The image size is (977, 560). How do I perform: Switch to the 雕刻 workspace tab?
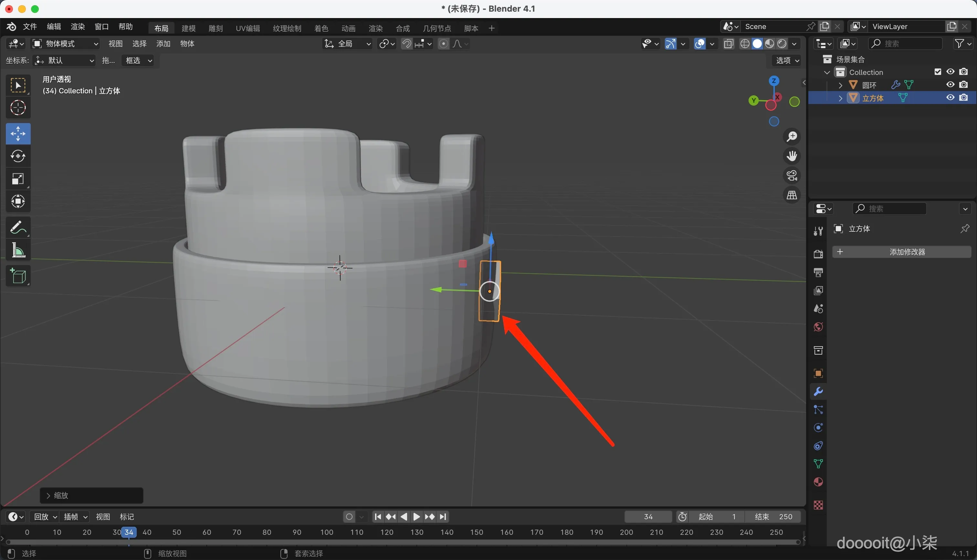[215, 28]
